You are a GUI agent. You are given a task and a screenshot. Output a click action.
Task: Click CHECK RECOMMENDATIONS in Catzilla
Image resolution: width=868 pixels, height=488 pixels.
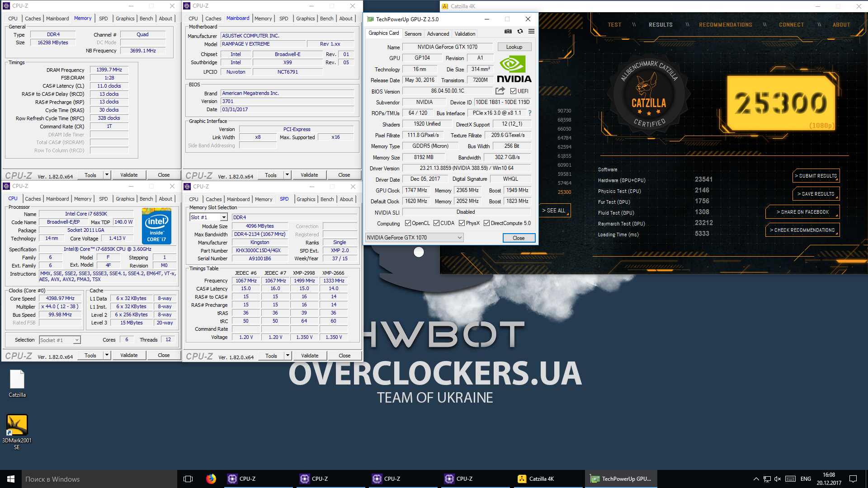coord(802,230)
